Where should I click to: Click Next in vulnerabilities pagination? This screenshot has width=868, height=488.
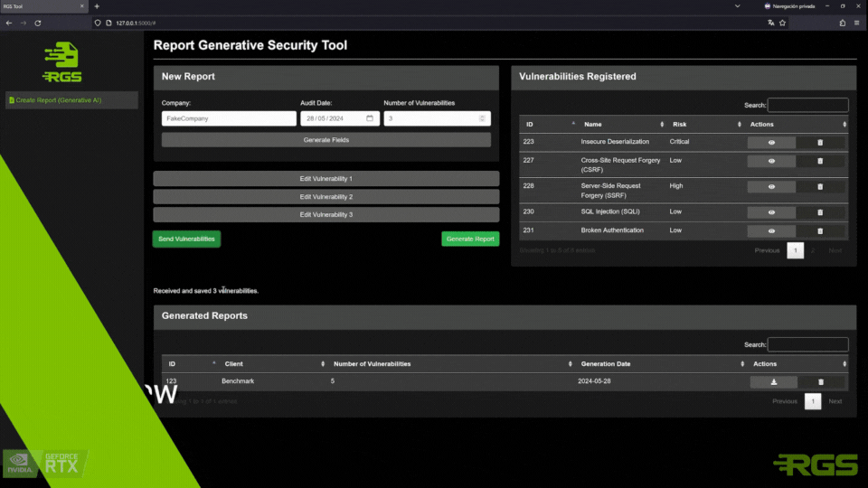coord(835,250)
